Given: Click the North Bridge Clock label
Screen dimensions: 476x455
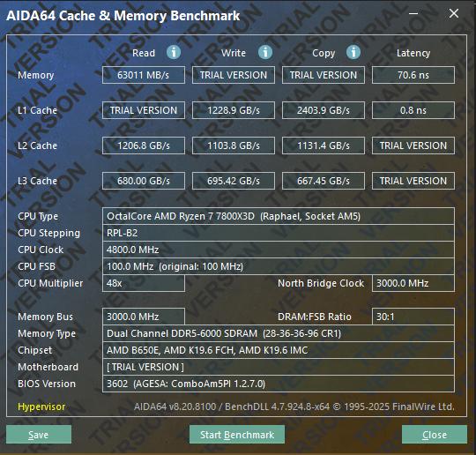Looking at the screenshot, I should pos(321,283).
